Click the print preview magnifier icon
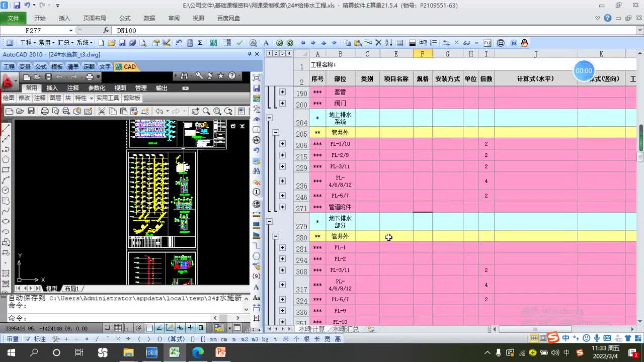This screenshot has height=362, width=644. (143, 43)
